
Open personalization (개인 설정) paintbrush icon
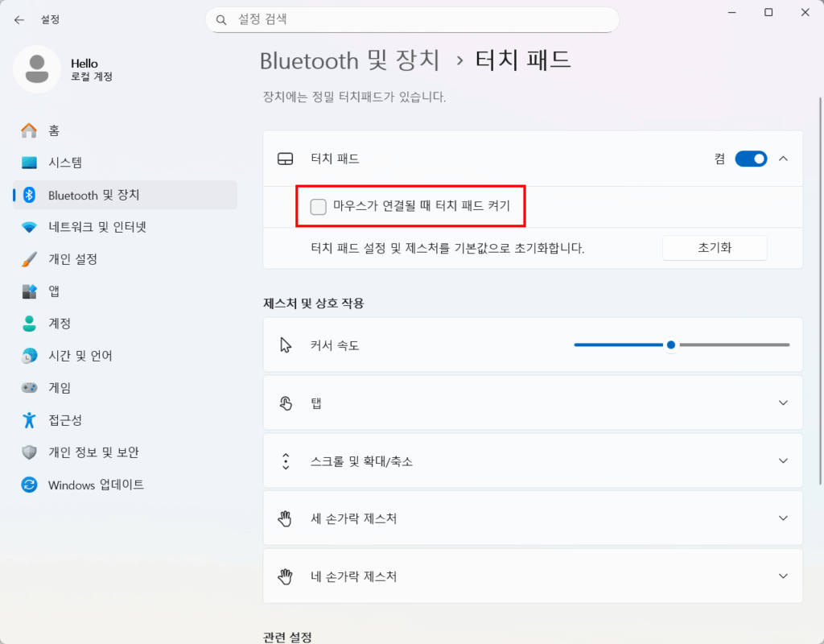point(30,259)
